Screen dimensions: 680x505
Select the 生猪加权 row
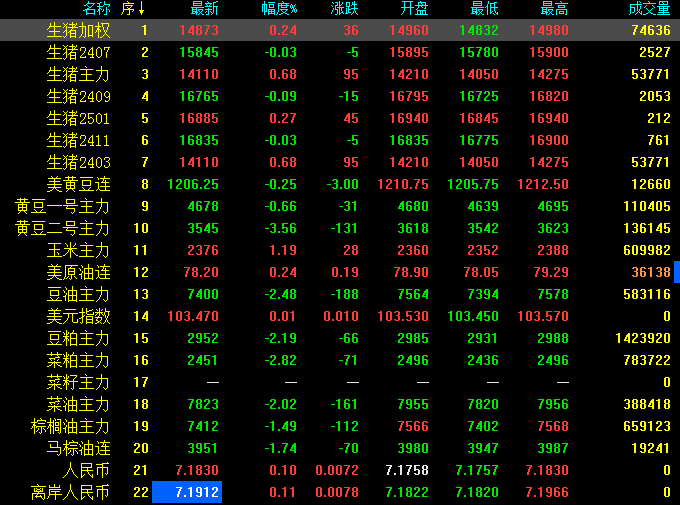[x=340, y=30]
